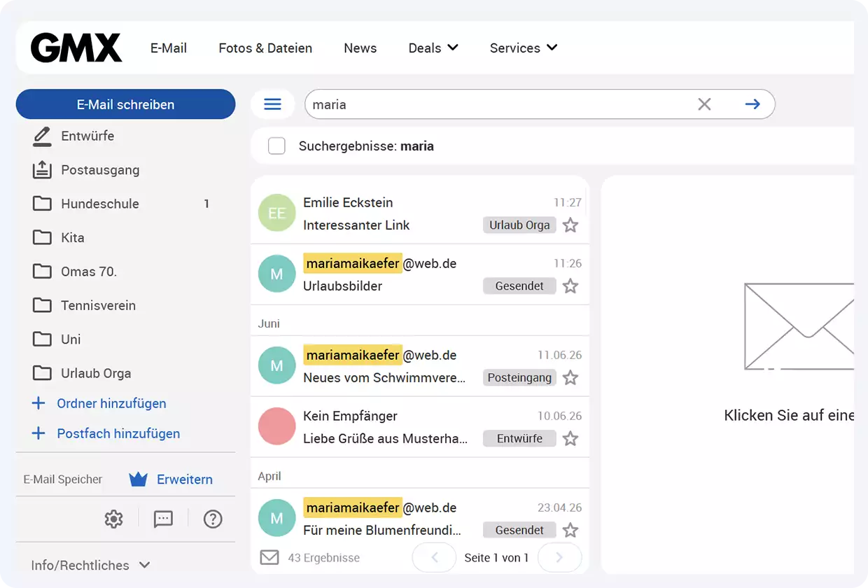Open the Hundeschule folder label
This screenshot has height=588, width=868.
pyautogui.click(x=100, y=204)
